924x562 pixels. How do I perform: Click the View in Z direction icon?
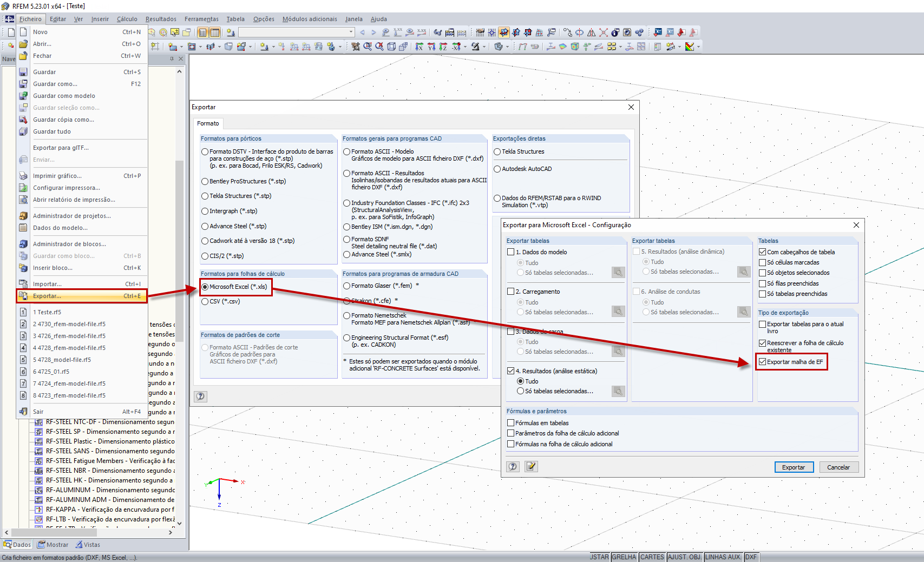[443, 46]
